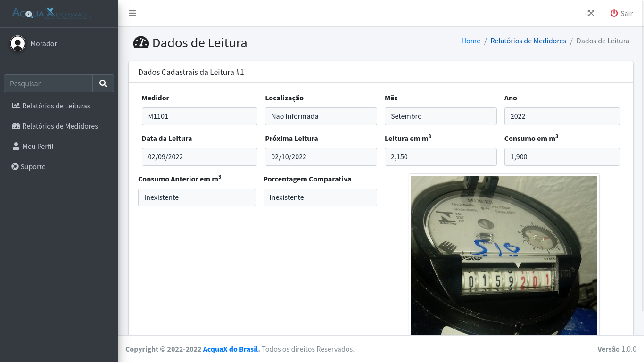Screen dimensions: 644x362
Task: Click the Home breadcrumb link
Action: 471,41
